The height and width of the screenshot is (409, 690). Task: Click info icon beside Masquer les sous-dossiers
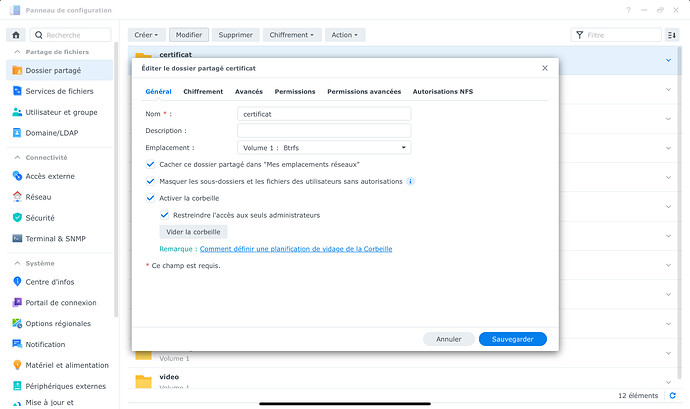click(x=411, y=181)
